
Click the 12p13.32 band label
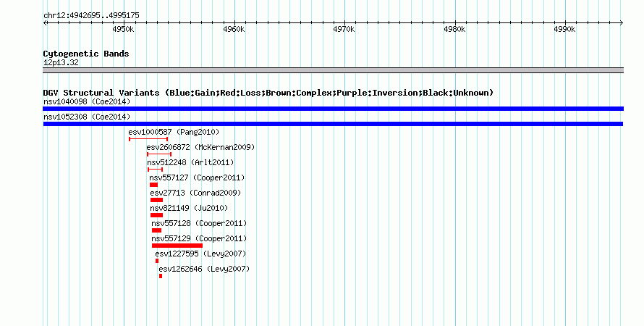tap(61, 62)
